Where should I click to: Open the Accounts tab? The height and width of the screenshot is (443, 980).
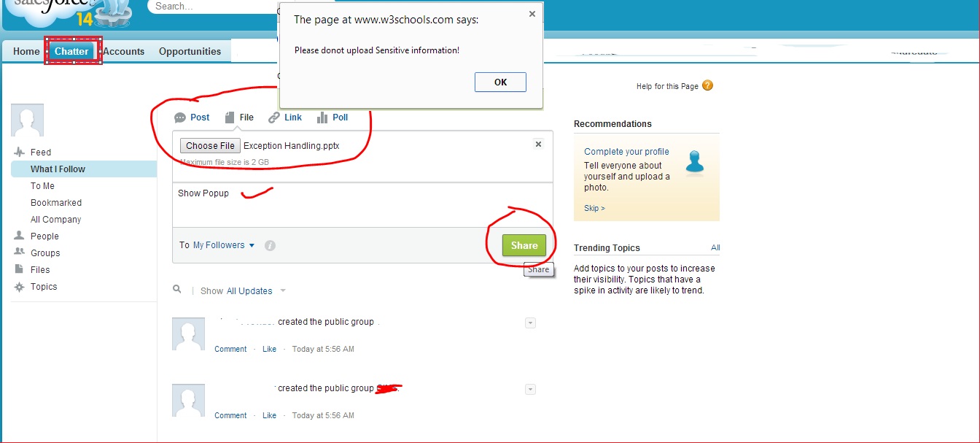pos(123,51)
